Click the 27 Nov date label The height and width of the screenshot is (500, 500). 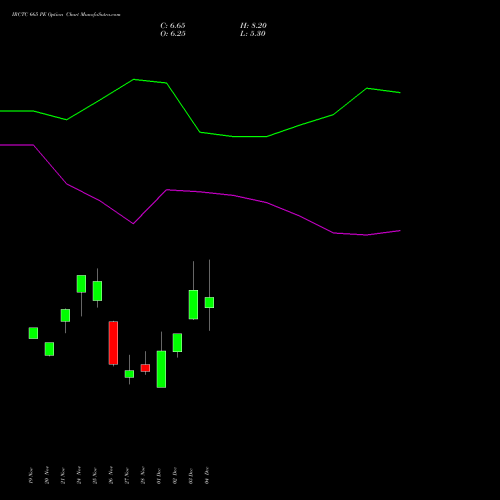127,476
